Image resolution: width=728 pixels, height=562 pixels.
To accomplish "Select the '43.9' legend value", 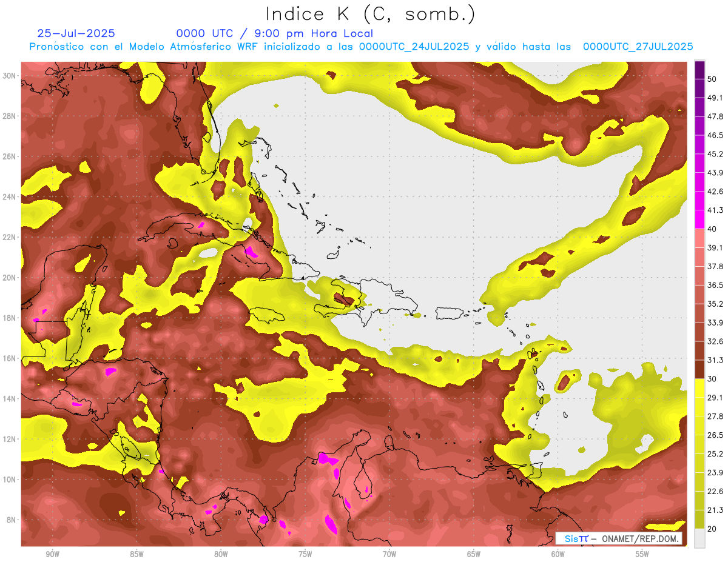I will click(715, 172).
